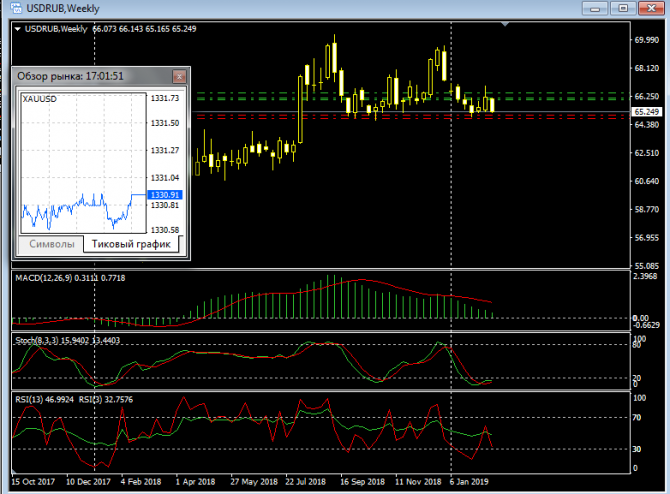The width and height of the screenshot is (670, 494).
Task: Click the XAUUSD symbol label in tick chart
Action: coord(39,99)
